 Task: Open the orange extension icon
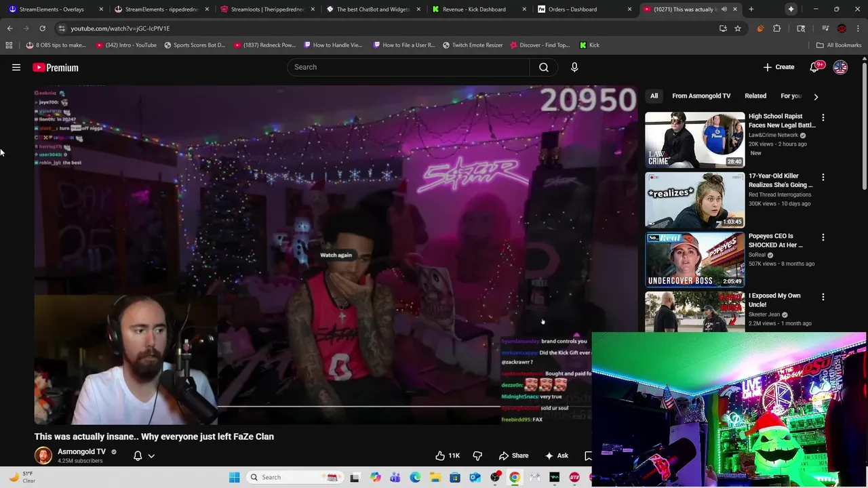click(x=760, y=28)
